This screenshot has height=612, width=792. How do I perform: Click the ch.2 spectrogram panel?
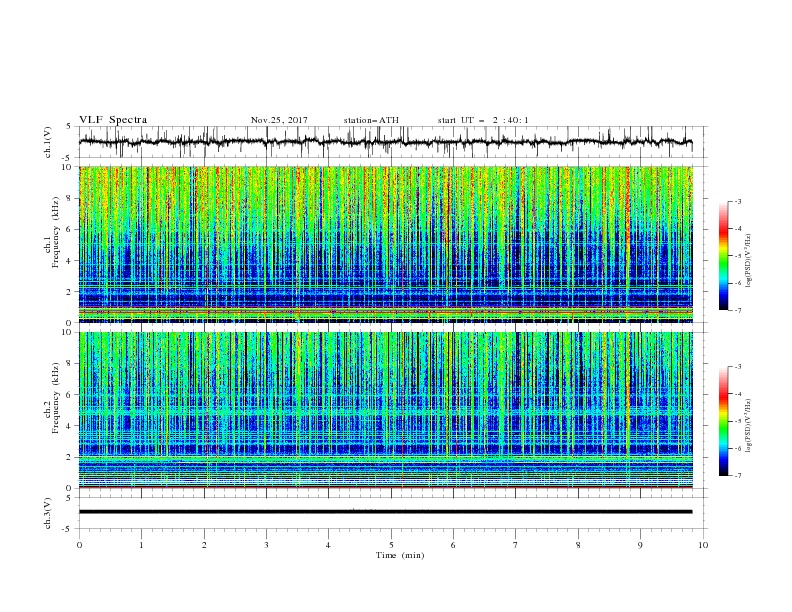click(x=386, y=410)
